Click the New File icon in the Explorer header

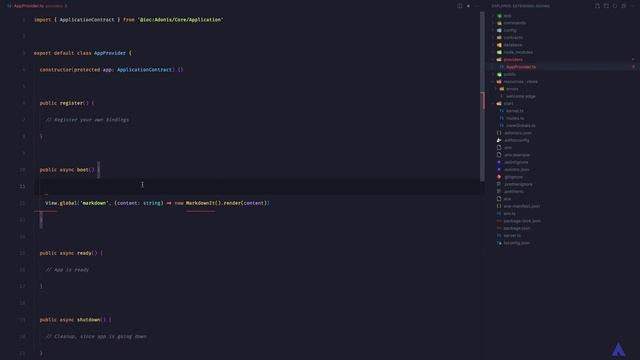click(x=597, y=6)
